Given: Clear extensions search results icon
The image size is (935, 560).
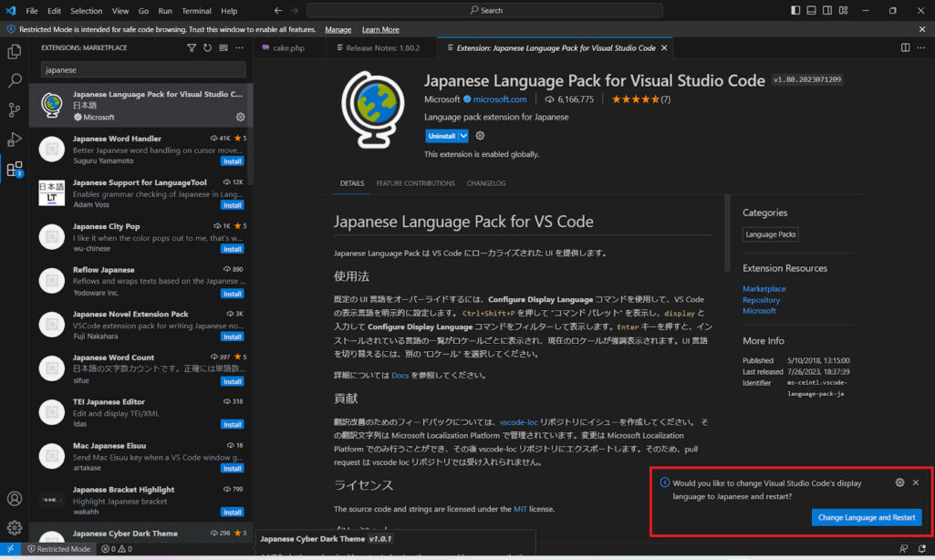Looking at the screenshot, I should pos(223,47).
